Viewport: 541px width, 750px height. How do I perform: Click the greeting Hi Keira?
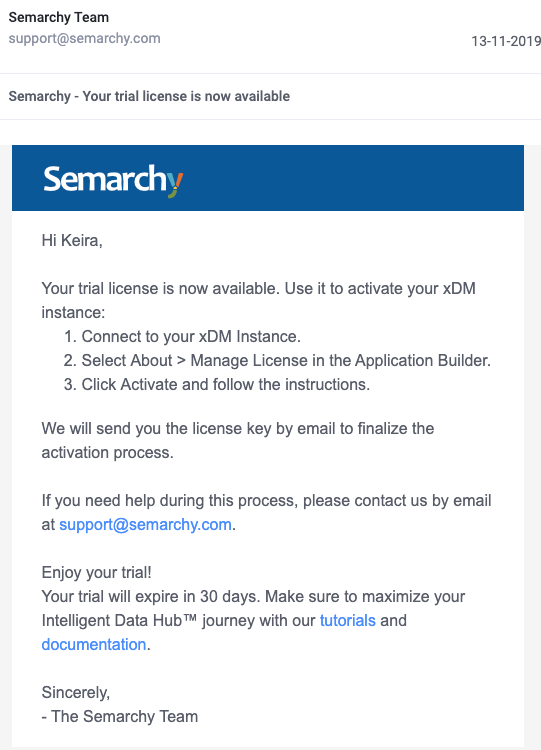(x=72, y=240)
